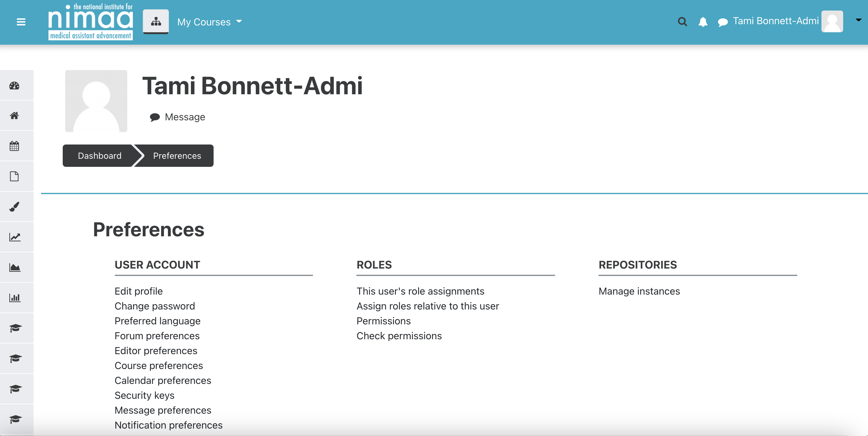This screenshot has width=868, height=436.
Task: Select Preferences breadcrumb item
Action: 177,156
